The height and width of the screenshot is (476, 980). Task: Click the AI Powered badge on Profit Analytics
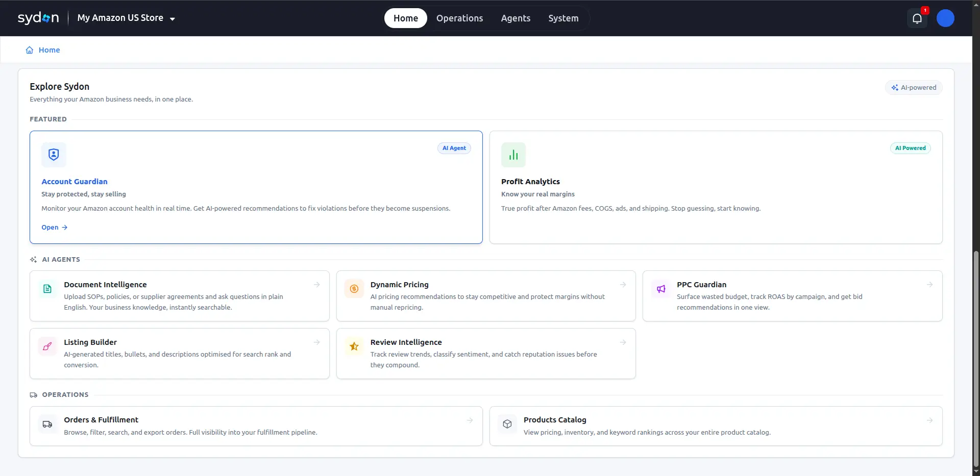(911, 148)
